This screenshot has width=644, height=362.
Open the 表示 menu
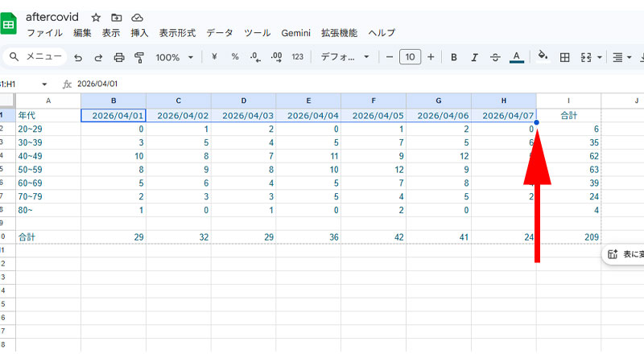pos(111,33)
